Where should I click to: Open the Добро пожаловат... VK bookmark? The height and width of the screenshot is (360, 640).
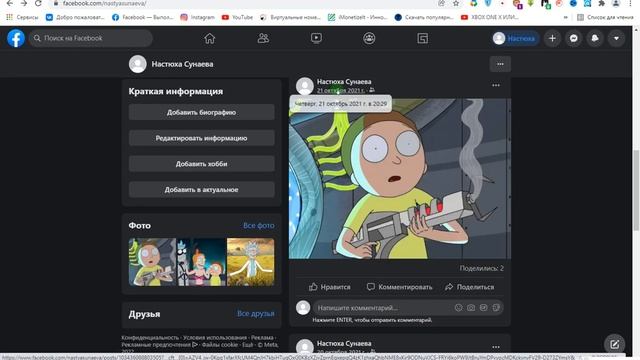click(75, 17)
